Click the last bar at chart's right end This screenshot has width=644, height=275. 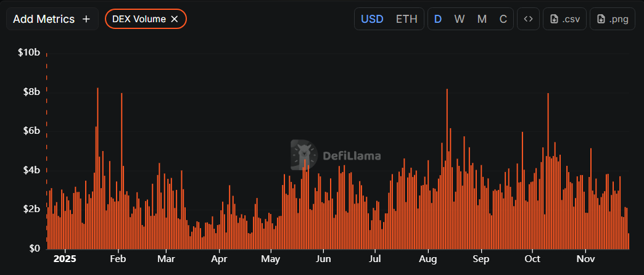pyautogui.click(x=628, y=241)
